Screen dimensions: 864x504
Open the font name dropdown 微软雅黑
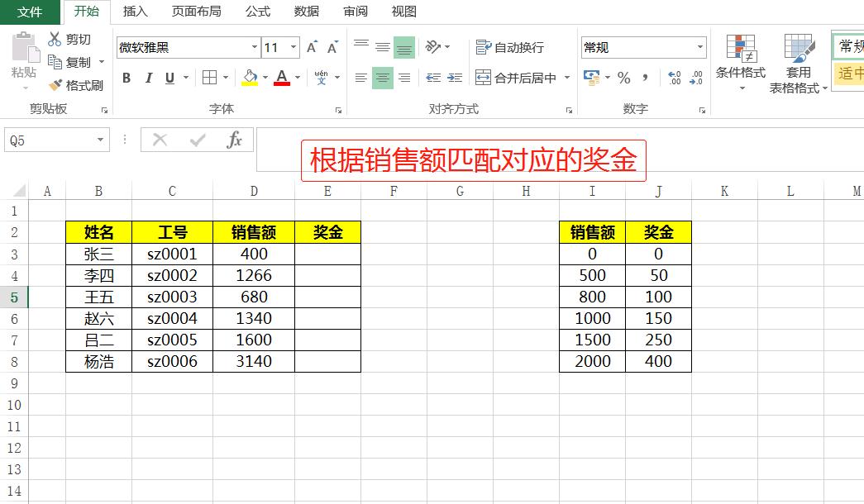(254, 47)
